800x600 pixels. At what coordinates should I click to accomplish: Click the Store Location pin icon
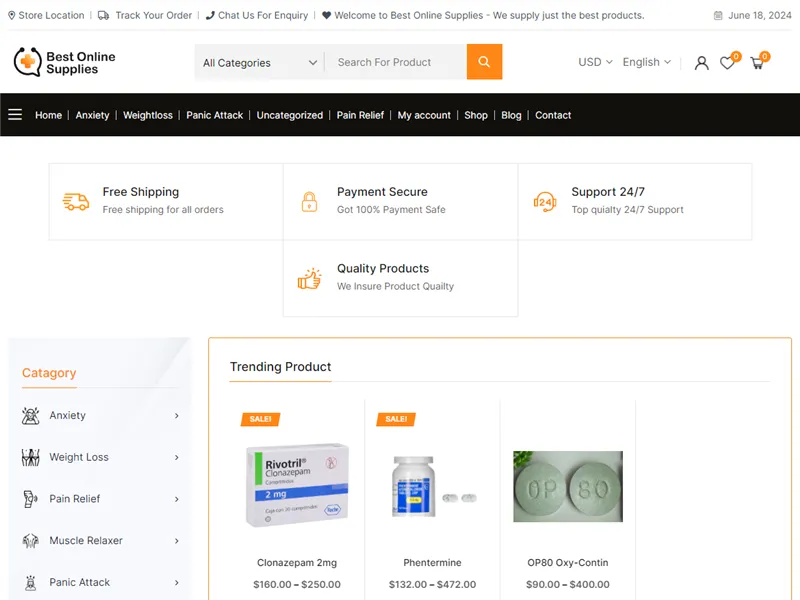(10, 15)
